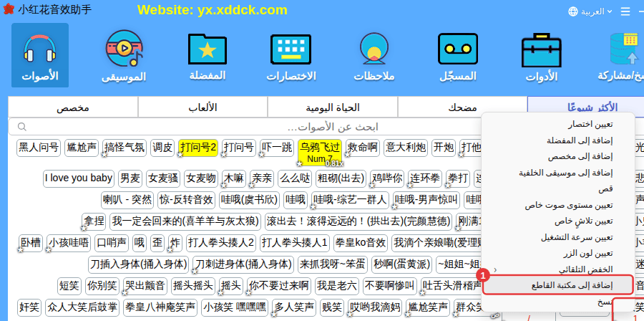Play the 意大利炮 sound

point(406,148)
